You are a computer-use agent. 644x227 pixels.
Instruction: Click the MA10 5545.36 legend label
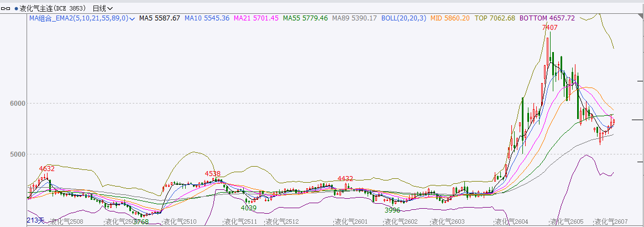pyautogui.click(x=207, y=18)
